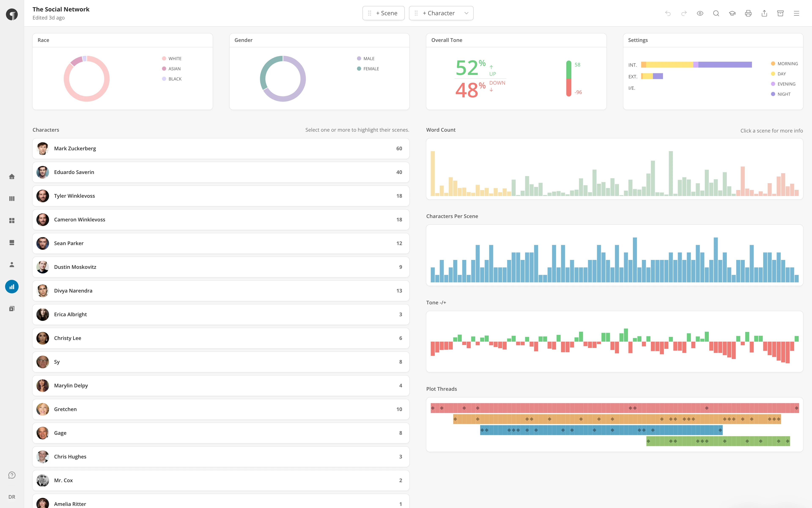Viewport: 812px width, 508px height.
Task: Click the print icon
Action: (748, 13)
